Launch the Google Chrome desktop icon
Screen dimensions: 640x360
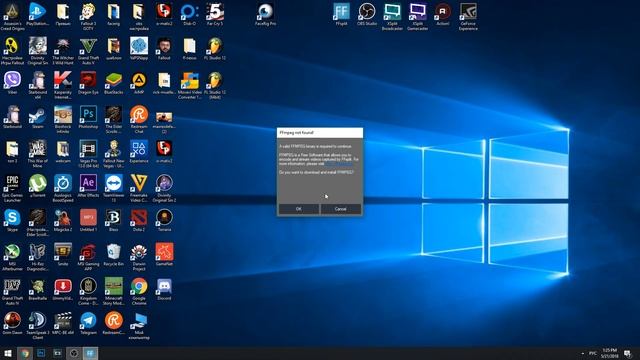point(139,292)
